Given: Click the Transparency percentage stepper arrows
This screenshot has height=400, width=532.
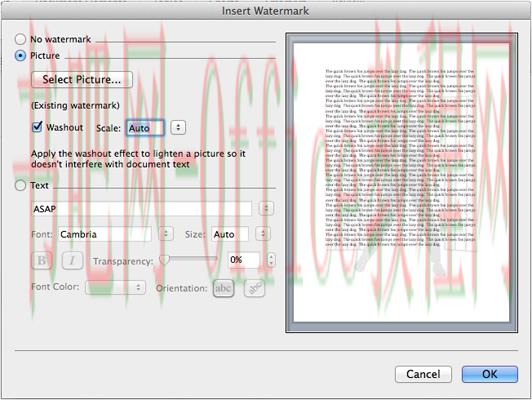Looking at the screenshot, I should click(x=271, y=260).
